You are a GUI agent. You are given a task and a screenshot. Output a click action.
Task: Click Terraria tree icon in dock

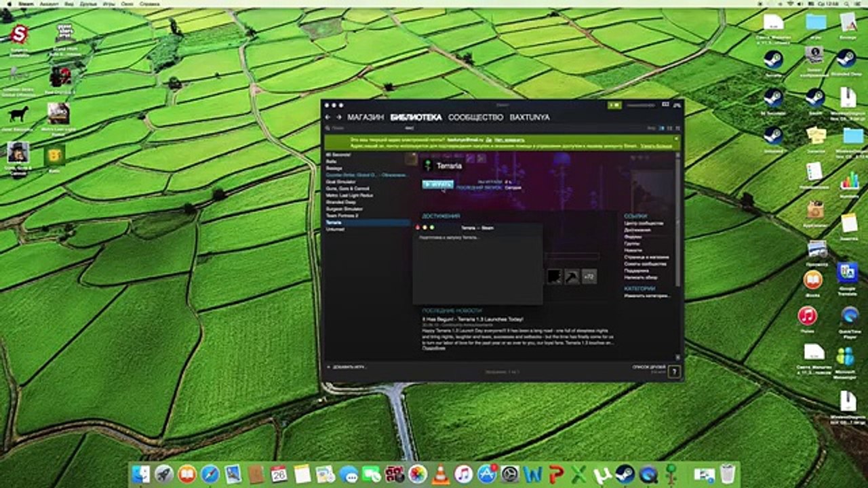point(671,474)
